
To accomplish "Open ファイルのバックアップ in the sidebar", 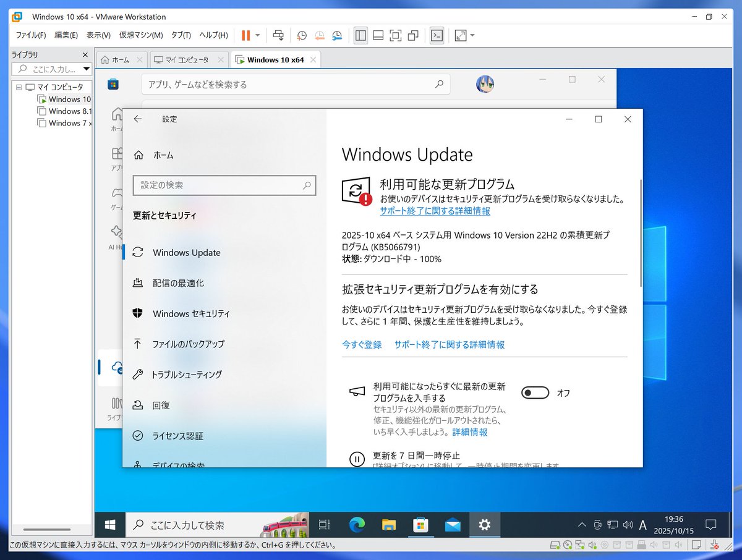I will pyautogui.click(x=224, y=344).
